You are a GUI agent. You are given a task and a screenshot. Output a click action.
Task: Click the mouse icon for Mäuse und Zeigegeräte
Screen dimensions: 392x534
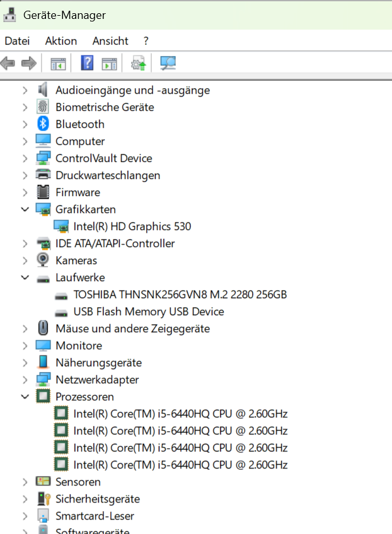coord(43,328)
